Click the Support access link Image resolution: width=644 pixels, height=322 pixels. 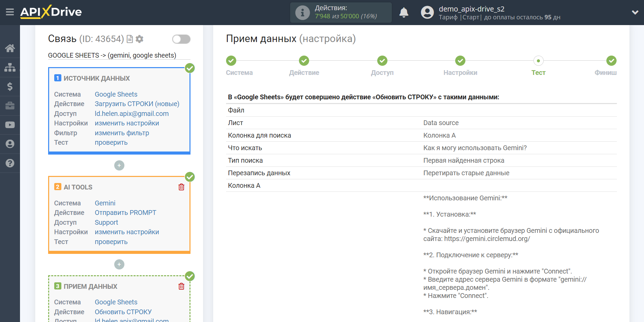(106, 222)
